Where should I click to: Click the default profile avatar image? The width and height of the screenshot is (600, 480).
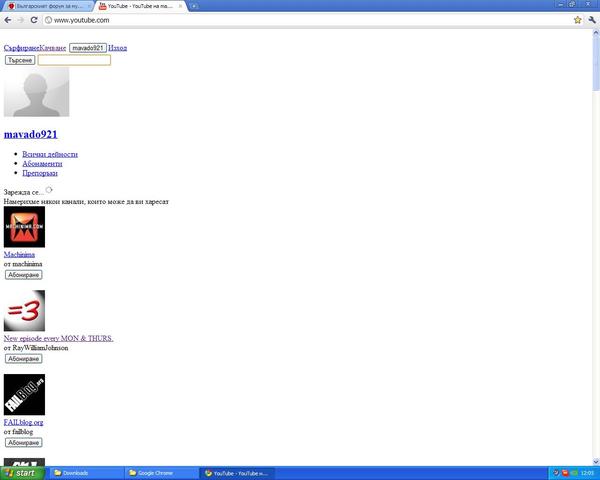tap(36, 92)
